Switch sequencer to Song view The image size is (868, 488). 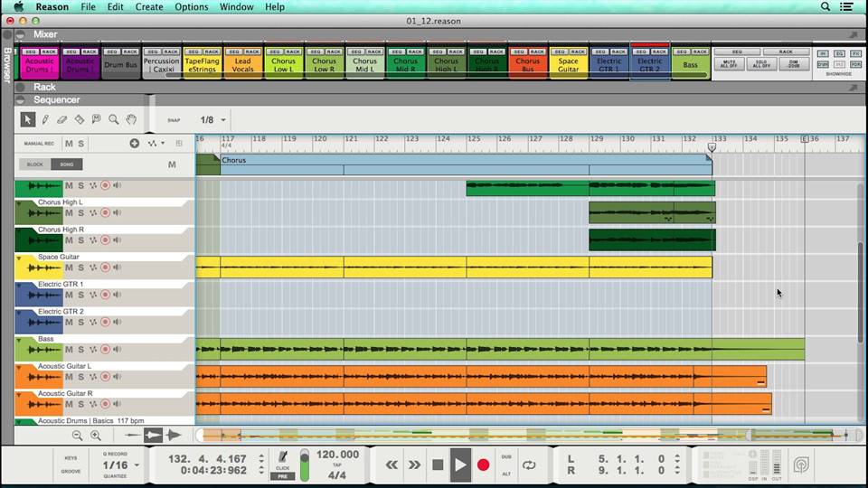click(66, 164)
